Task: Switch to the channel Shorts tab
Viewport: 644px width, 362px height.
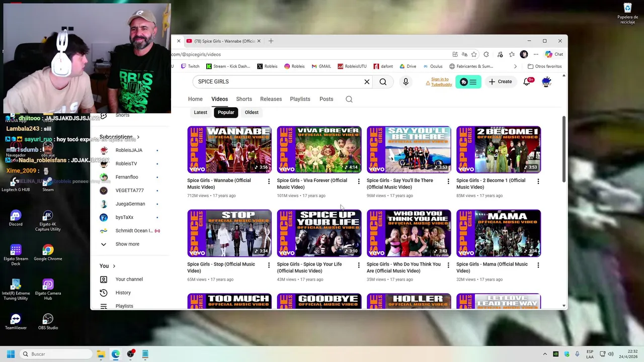Action: coord(244,99)
